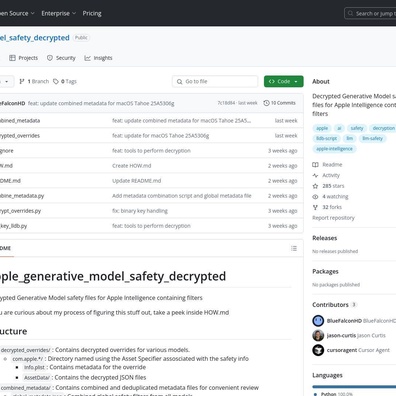Focus the Go to file search box
Viewport: 396px width, 396px height.
(x=215, y=81)
